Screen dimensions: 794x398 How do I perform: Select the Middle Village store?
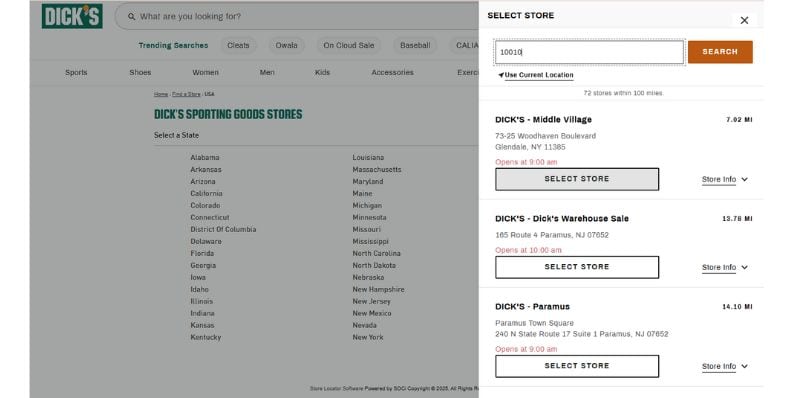point(577,179)
